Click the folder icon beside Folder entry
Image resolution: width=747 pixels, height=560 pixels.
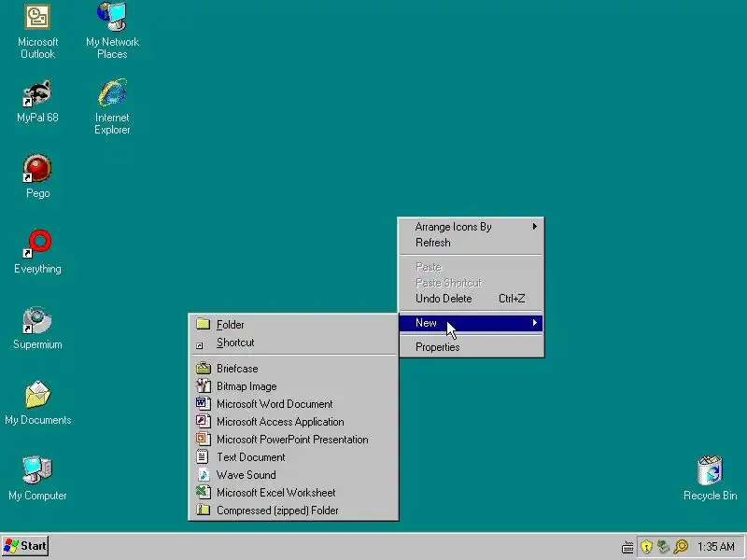pos(204,324)
